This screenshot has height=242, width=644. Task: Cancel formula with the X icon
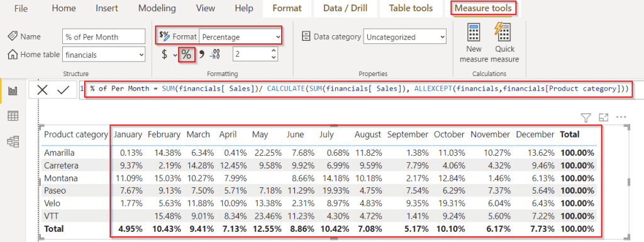coord(43,91)
